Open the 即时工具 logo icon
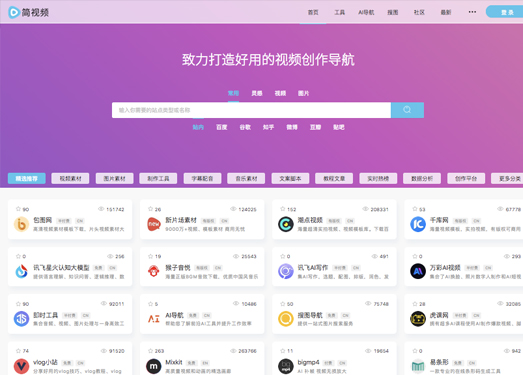523x375 pixels. point(21,319)
